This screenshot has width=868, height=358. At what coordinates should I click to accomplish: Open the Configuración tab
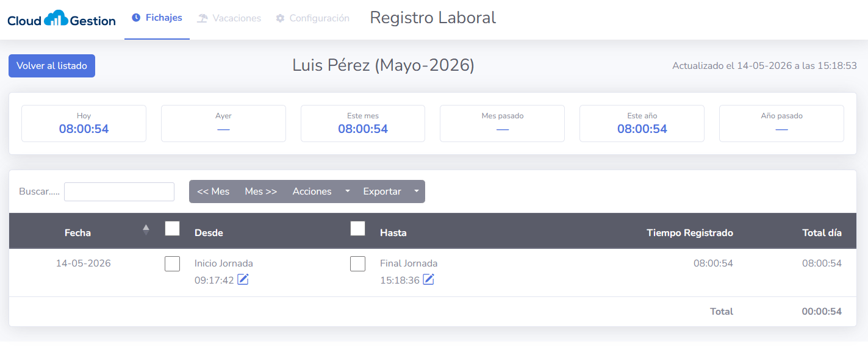click(313, 18)
